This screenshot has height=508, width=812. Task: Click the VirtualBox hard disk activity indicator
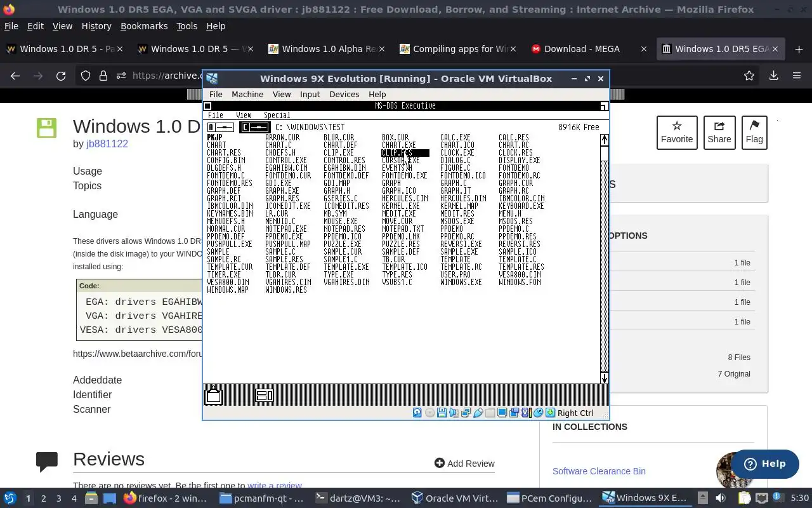tap(417, 413)
